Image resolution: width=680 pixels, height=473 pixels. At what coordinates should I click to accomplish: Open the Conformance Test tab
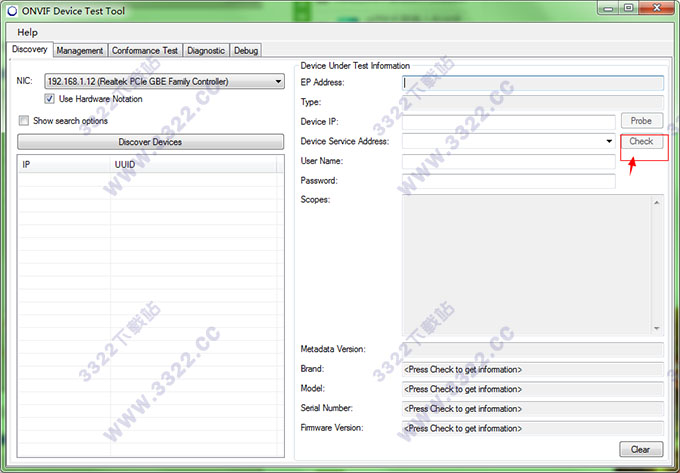[145, 51]
